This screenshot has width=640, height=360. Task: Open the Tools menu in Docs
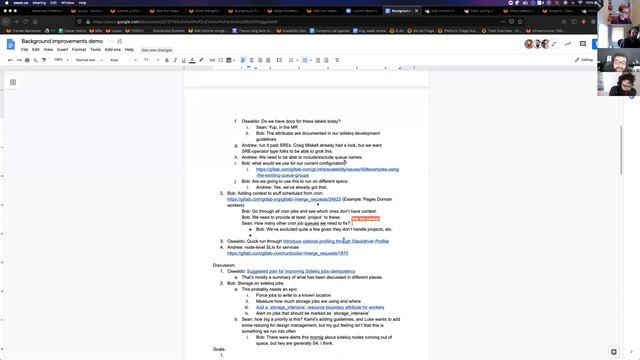click(96, 49)
